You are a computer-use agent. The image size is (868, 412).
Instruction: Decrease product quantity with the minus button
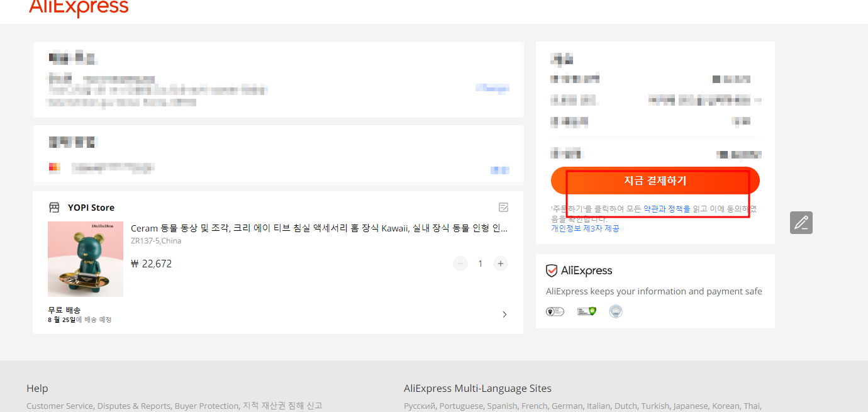460,264
